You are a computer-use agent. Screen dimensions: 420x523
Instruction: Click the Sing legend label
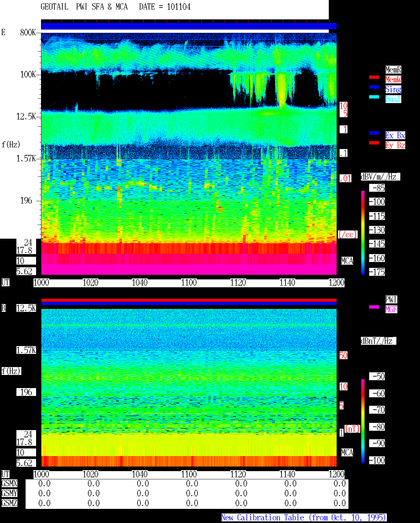pos(393,89)
